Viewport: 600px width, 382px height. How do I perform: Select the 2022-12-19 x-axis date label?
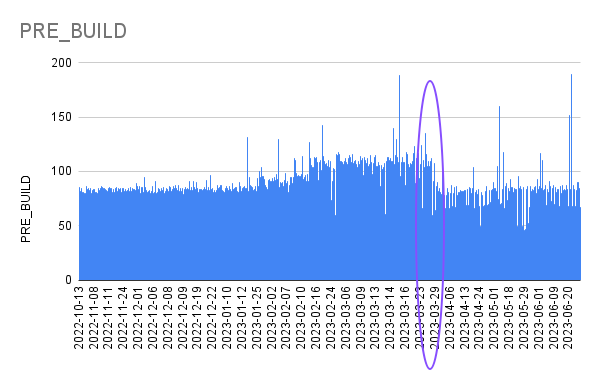click(197, 318)
